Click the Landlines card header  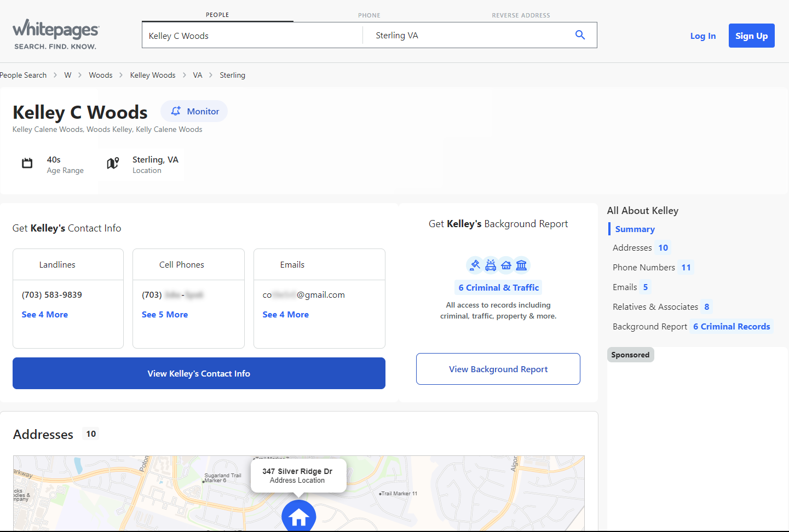click(68, 265)
